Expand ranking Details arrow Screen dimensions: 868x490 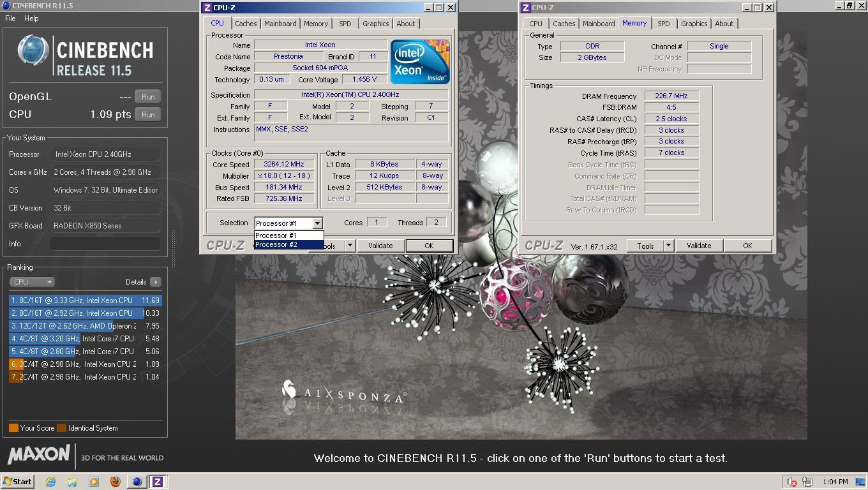(155, 282)
